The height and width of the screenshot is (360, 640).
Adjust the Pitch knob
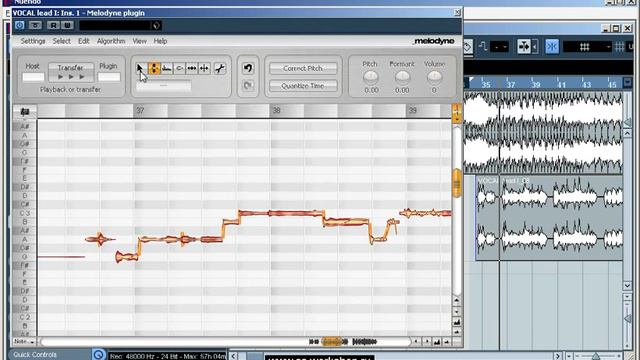pos(371,77)
